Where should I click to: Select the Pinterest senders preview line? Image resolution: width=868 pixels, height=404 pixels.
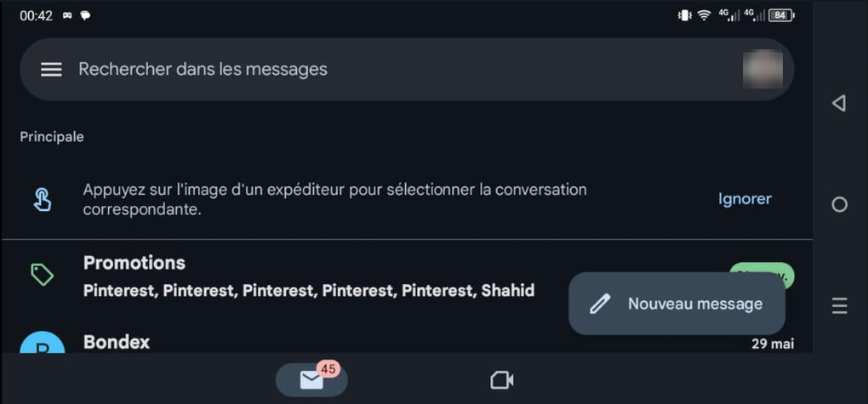[x=309, y=291]
